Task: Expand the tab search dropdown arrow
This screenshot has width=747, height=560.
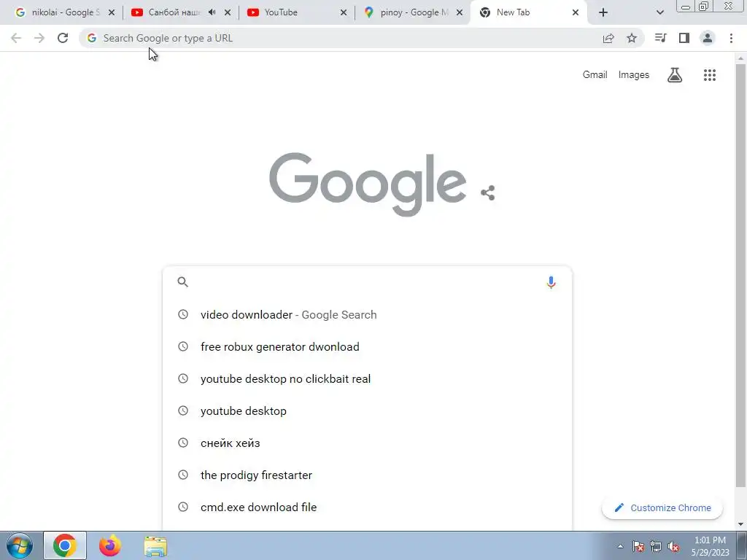Action: (659, 12)
